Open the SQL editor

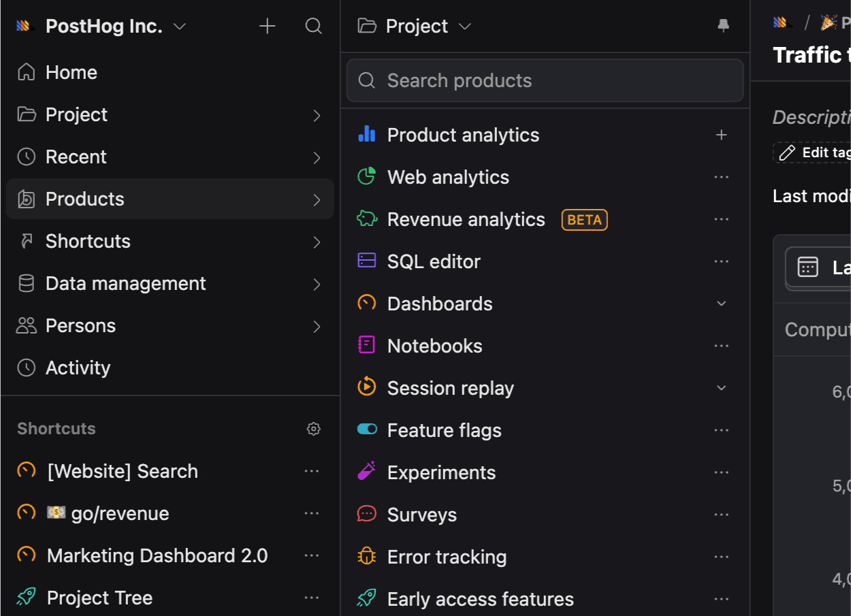(434, 261)
